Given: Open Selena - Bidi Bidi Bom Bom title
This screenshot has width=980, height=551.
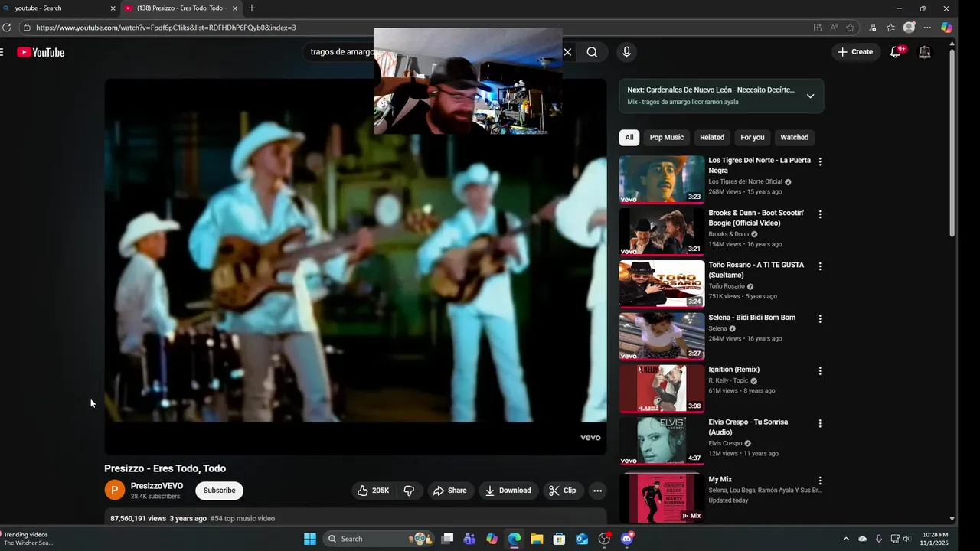Looking at the screenshot, I should (x=752, y=318).
